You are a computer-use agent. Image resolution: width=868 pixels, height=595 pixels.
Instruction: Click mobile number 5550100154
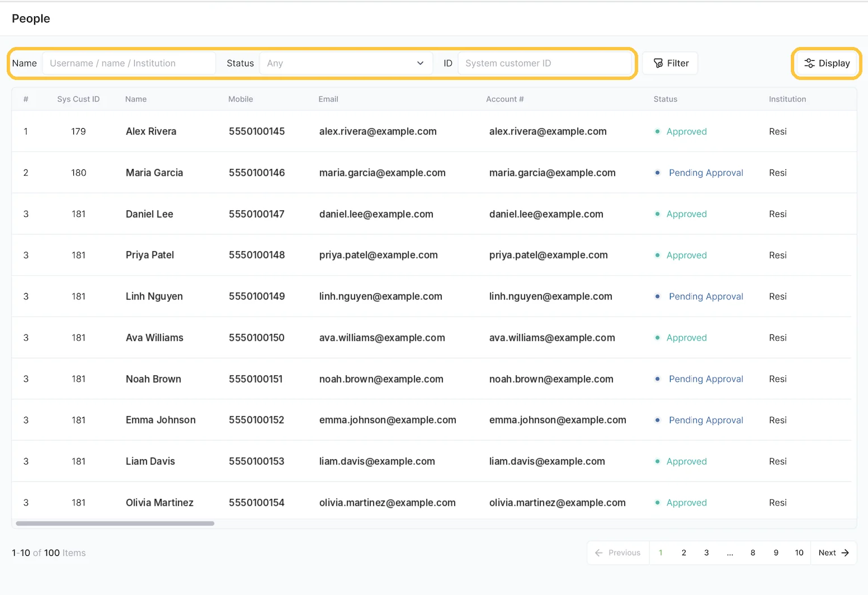tap(257, 503)
